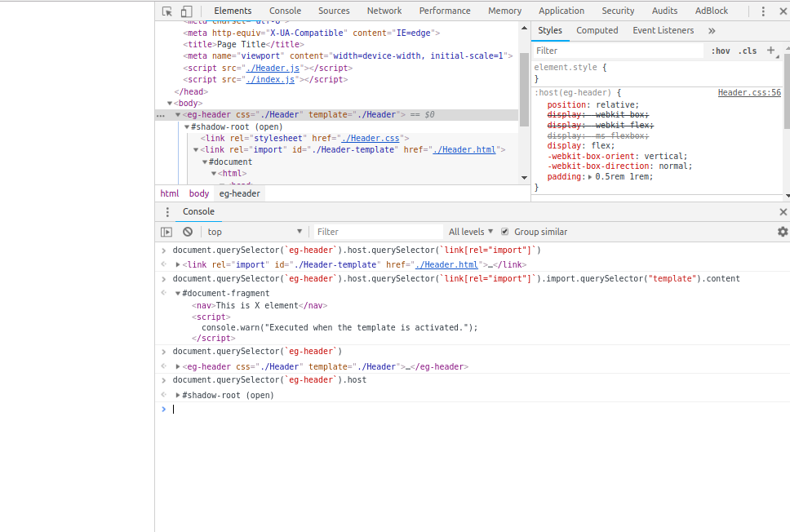
Task: Go to the Performance tab
Action: (x=444, y=11)
